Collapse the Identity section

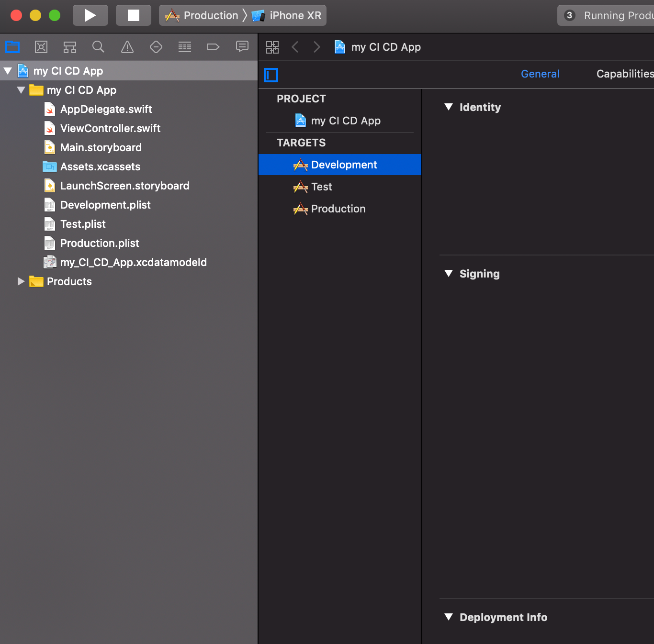tap(449, 107)
